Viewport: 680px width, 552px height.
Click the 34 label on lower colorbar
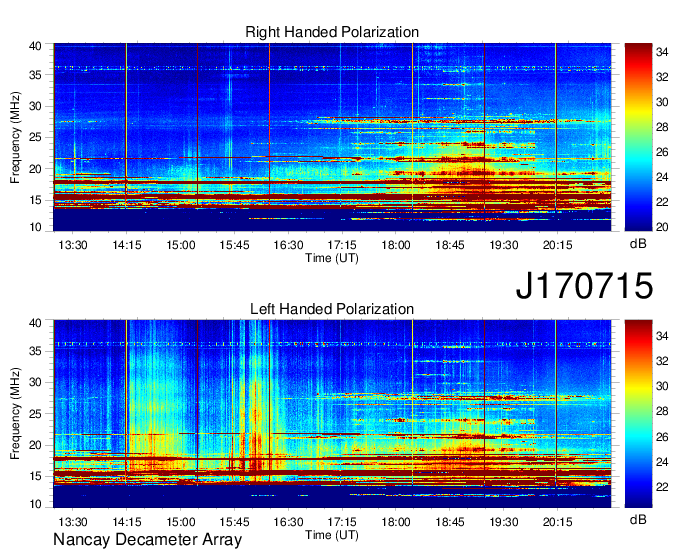tap(662, 336)
